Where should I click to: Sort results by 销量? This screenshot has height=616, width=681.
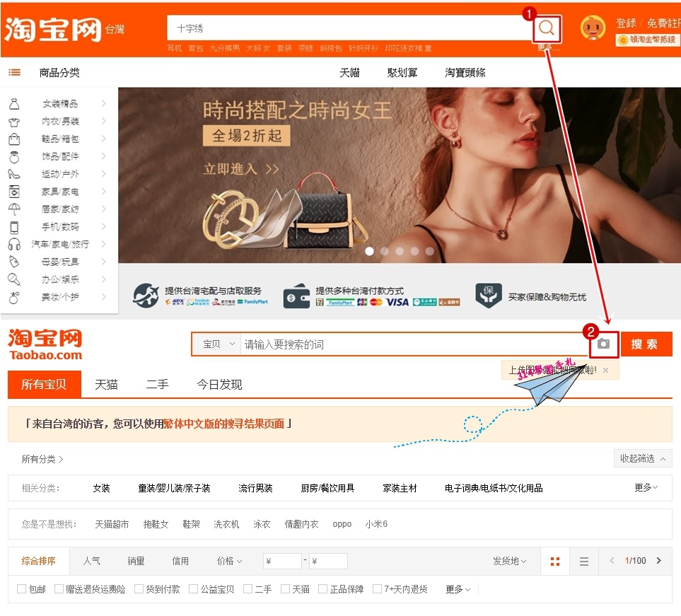tap(136, 561)
